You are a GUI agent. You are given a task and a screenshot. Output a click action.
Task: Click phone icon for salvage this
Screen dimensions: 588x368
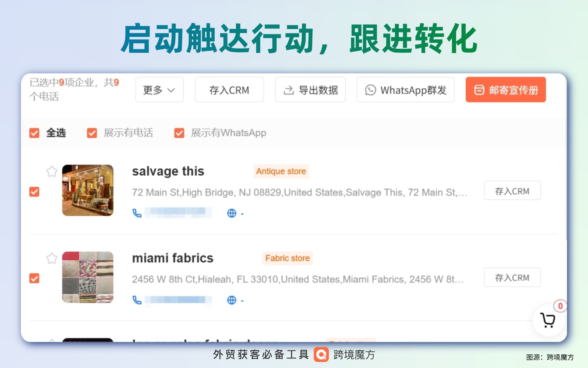tap(137, 213)
